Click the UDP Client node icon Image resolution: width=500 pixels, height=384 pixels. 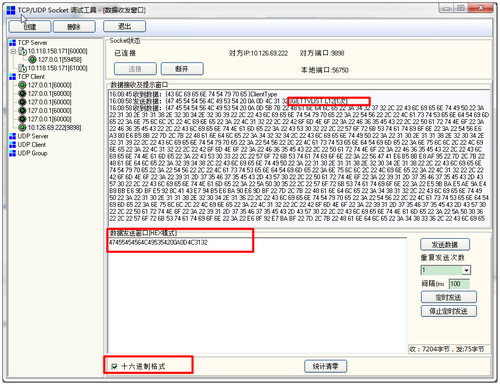click(x=13, y=145)
